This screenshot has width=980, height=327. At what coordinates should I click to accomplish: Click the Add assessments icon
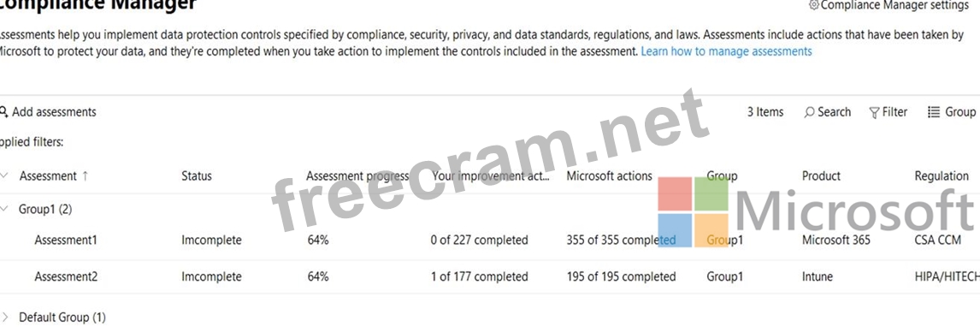pos(3,112)
